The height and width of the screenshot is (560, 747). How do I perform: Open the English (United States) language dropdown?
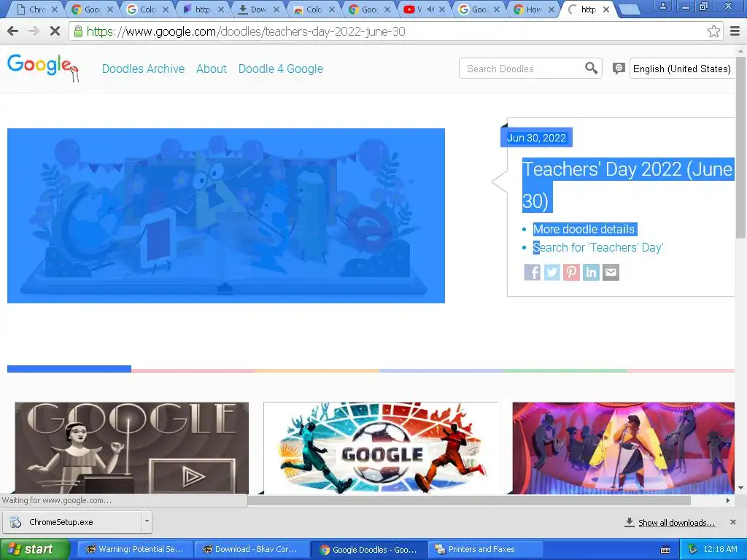(682, 69)
